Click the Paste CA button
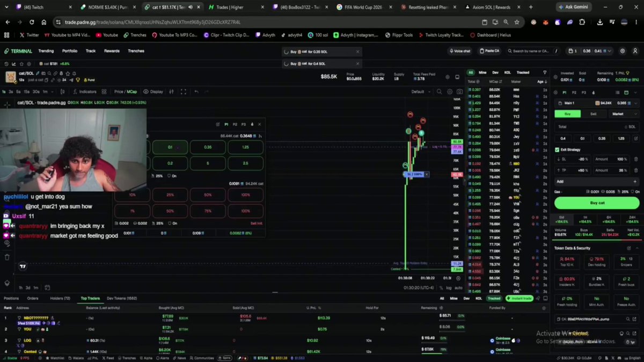 point(491,51)
